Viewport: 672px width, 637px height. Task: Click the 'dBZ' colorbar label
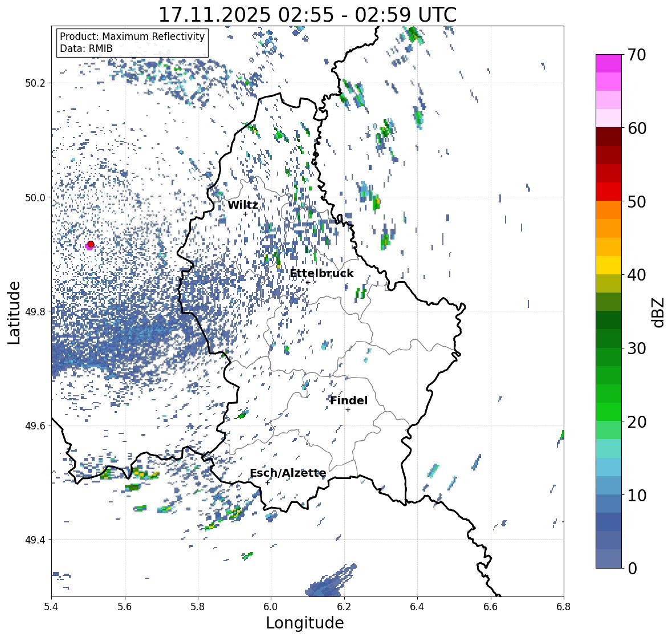click(x=659, y=312)
